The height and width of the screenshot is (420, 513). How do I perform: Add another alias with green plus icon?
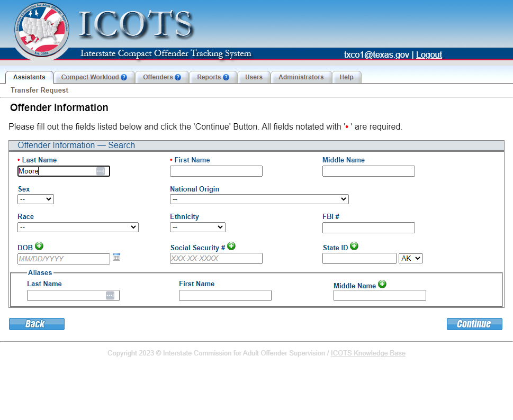(x=382, y=284)
